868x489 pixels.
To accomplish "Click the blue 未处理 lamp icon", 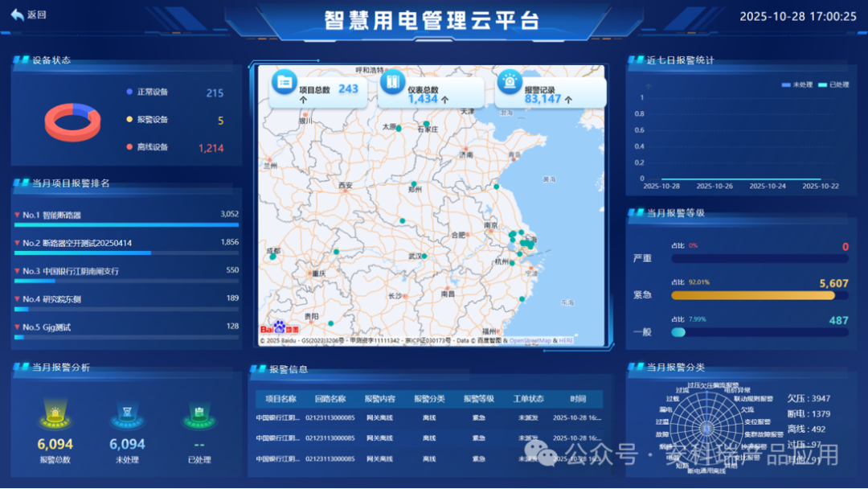I will [x=129, y=415].
